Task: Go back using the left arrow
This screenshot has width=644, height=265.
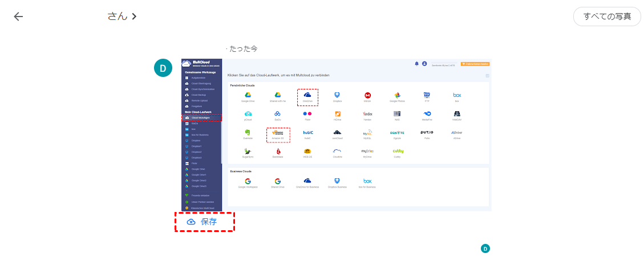Action: tap(18, 17)
